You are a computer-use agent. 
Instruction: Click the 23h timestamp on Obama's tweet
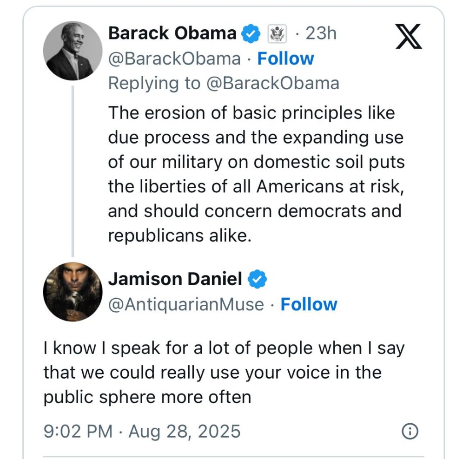(321, 33)
